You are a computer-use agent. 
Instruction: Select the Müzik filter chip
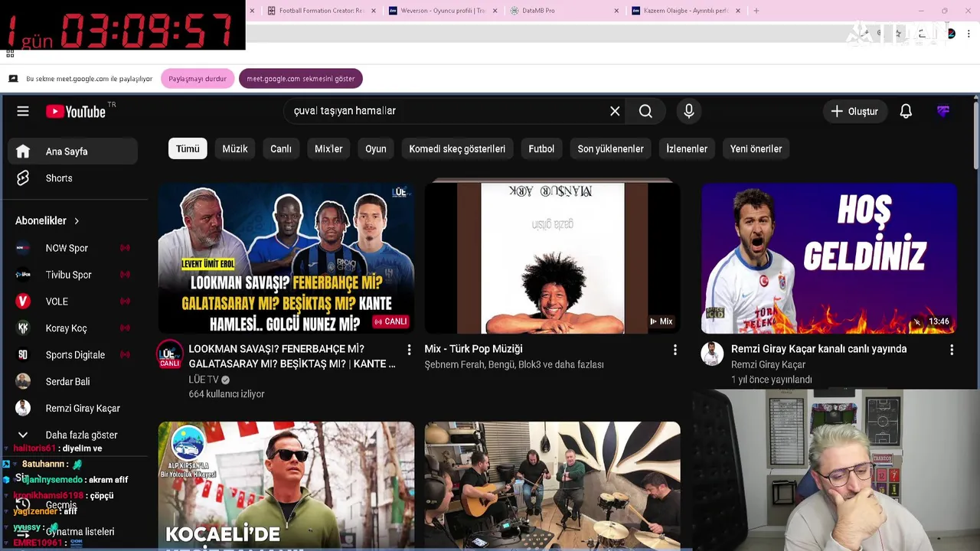(235, 148)
